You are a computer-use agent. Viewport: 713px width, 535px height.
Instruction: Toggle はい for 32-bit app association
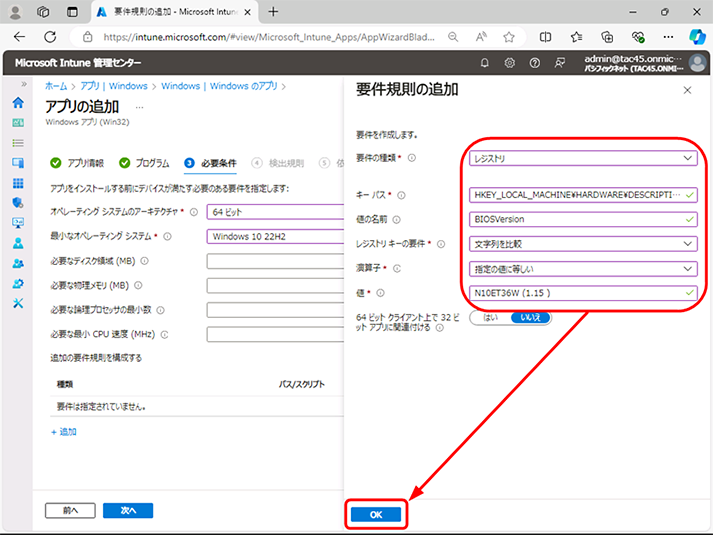click(490, 318)
